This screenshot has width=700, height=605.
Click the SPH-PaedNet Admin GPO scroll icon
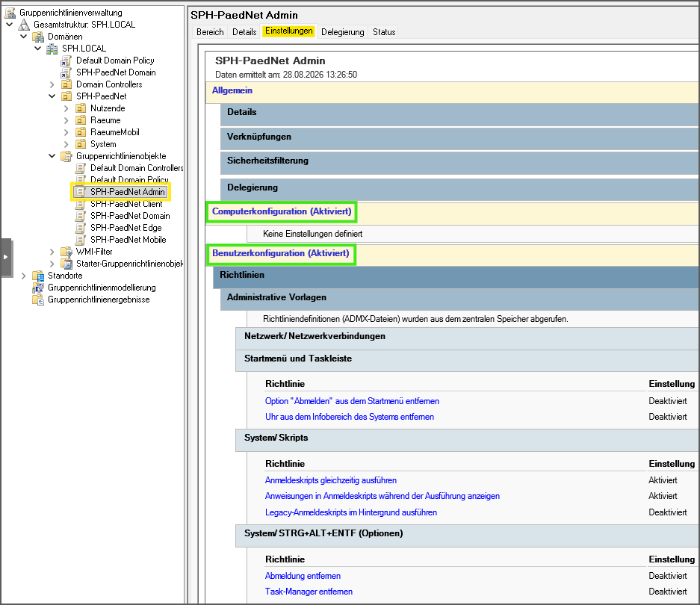81,192
